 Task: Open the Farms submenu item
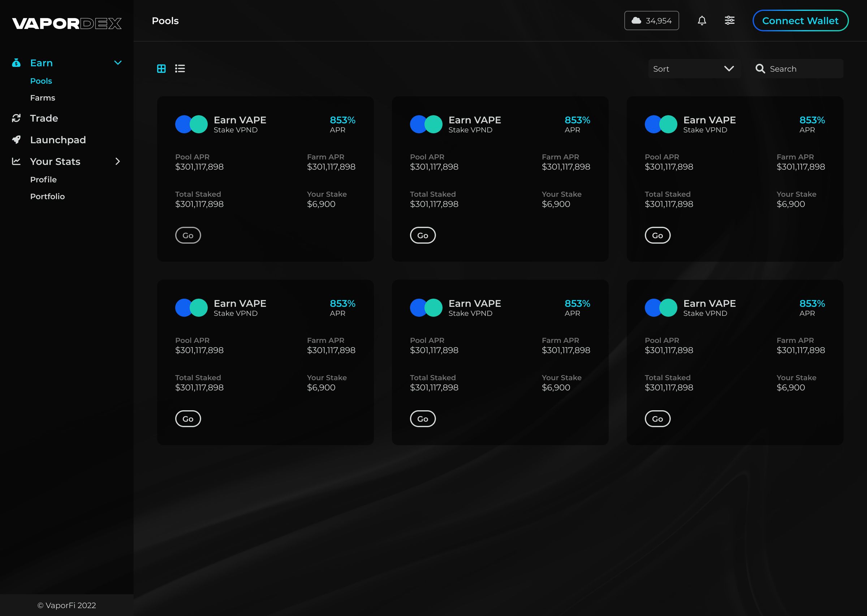[43, 98]
